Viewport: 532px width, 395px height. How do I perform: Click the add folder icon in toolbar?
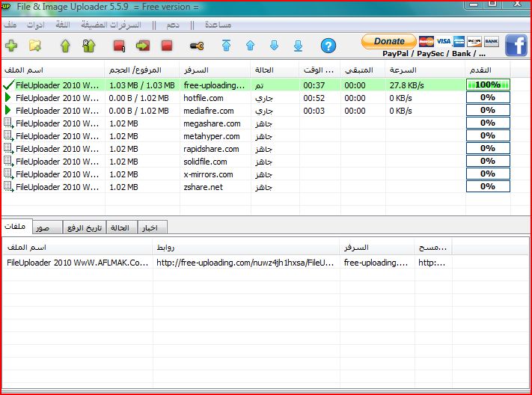(35, 46)
